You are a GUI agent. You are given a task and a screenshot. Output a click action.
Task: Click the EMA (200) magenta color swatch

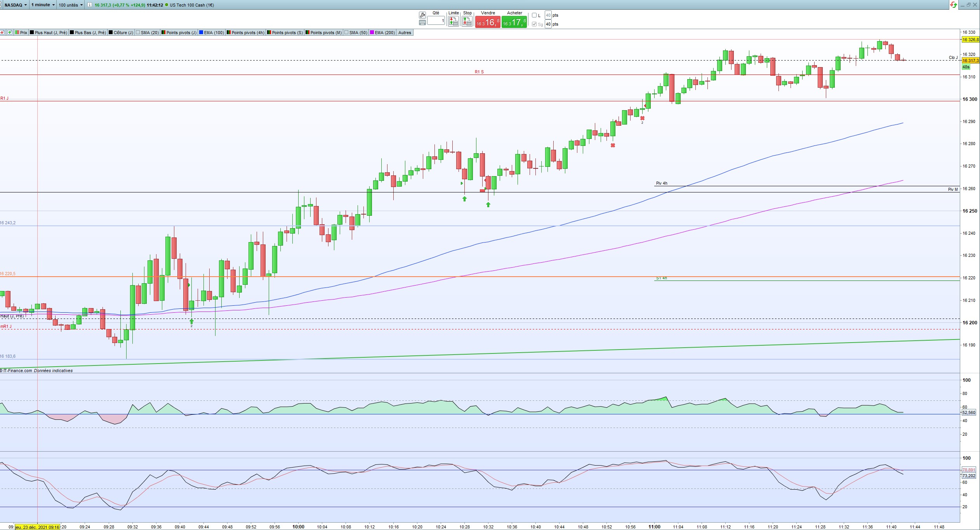(372, 33)
